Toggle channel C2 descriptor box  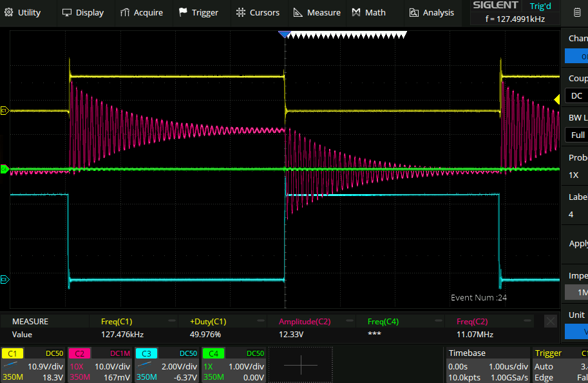pyautogui.click(x=100, y=365)
